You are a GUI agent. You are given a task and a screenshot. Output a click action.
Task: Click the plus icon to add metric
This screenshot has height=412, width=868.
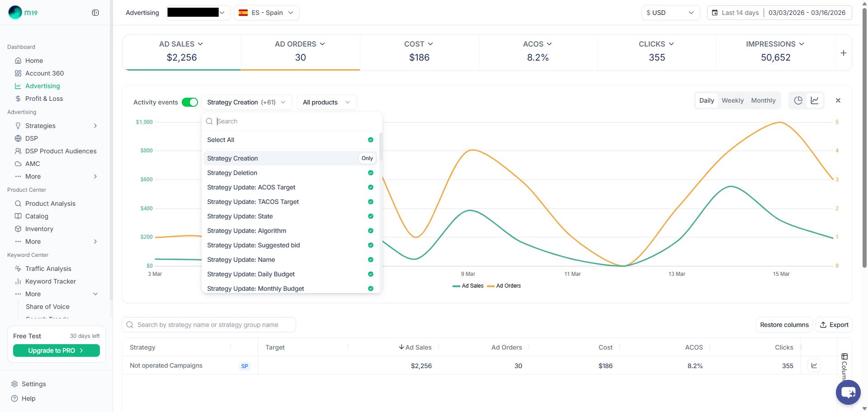click(843, 53)
